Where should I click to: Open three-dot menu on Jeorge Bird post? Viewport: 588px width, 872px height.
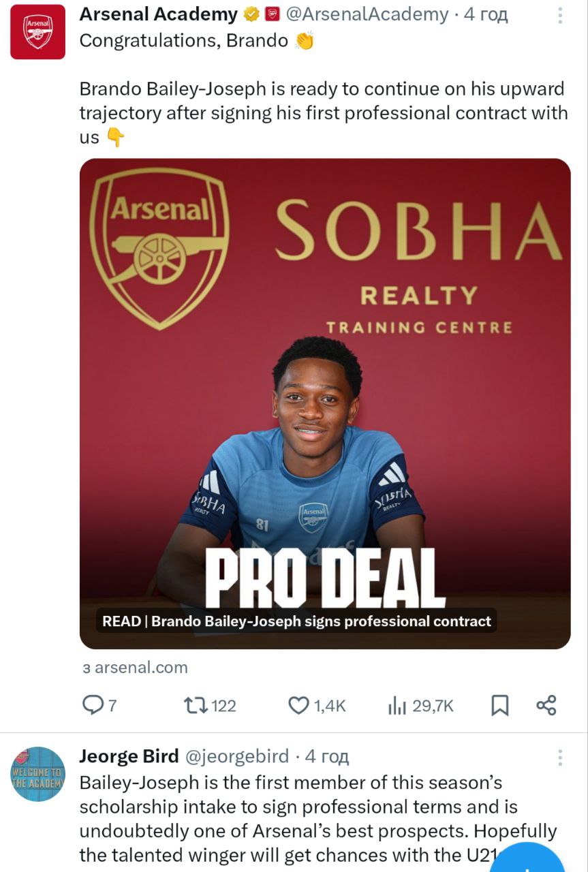560,758
